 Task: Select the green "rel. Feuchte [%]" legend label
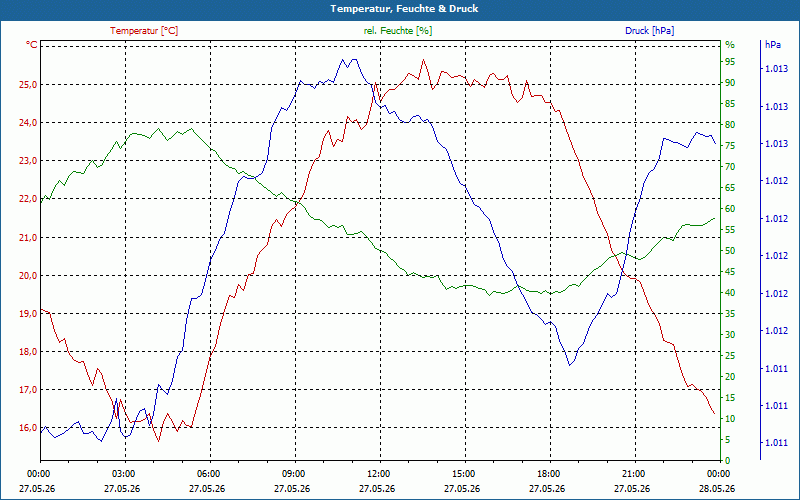397,31
